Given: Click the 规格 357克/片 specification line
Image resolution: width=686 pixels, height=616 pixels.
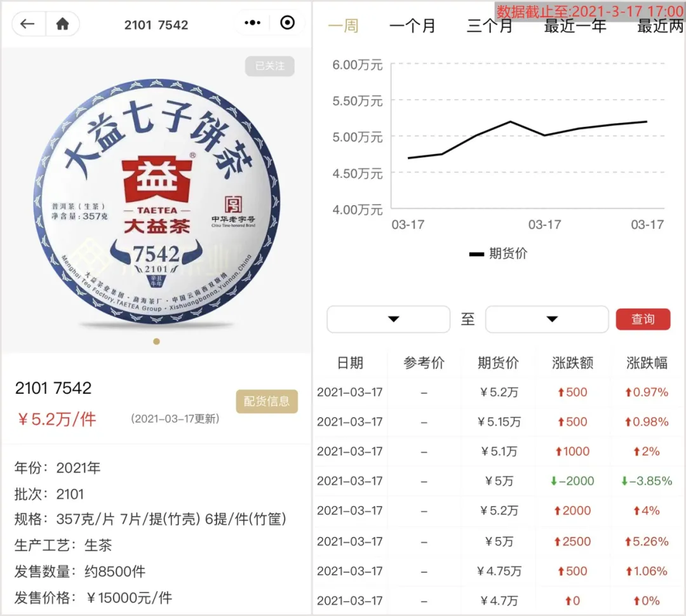Looking at the screenshot, I should click(x=151, y=519).
